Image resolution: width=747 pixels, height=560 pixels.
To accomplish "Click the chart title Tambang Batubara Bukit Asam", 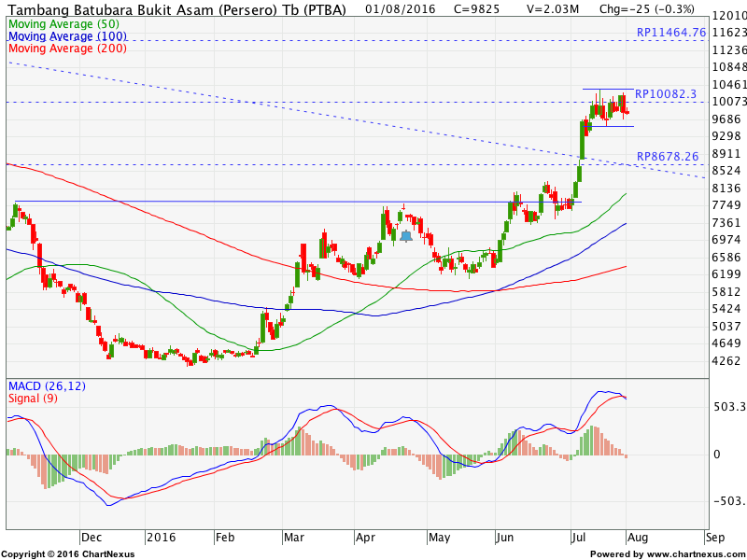I will (177, 9).
